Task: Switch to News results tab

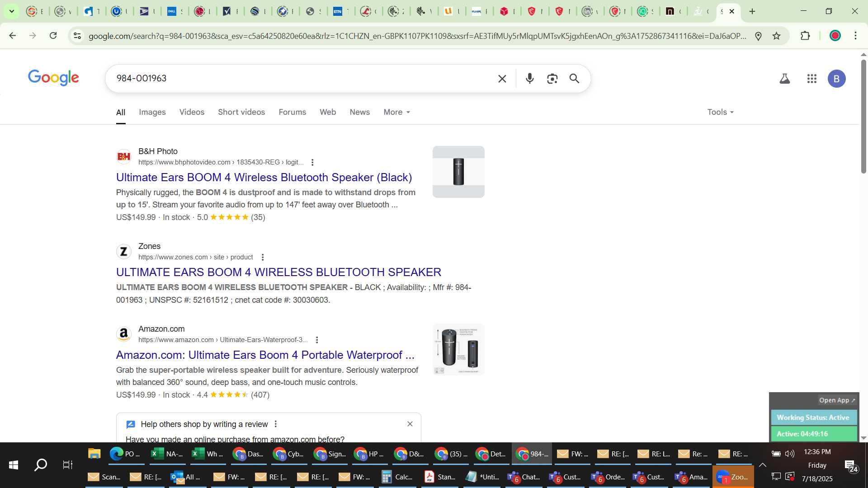Action: coord(359,112)
